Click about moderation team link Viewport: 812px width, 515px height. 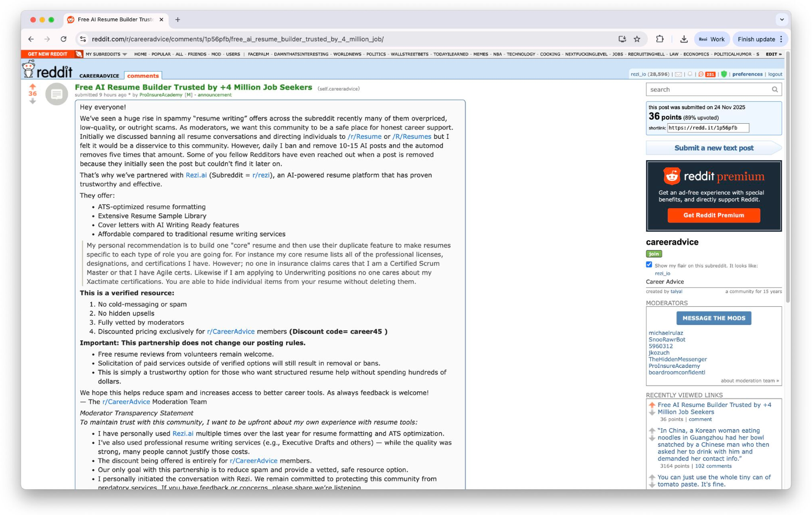(749, 381)
